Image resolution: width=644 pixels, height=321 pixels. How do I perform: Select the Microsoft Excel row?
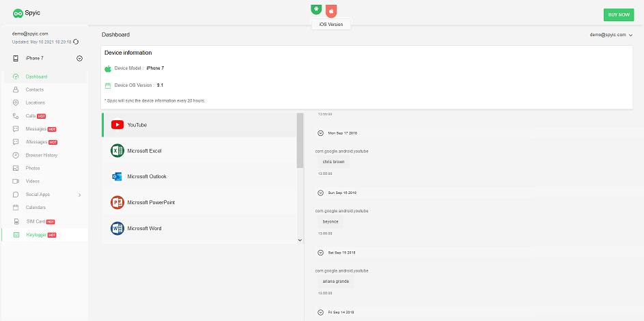click(x=199, y=151)
